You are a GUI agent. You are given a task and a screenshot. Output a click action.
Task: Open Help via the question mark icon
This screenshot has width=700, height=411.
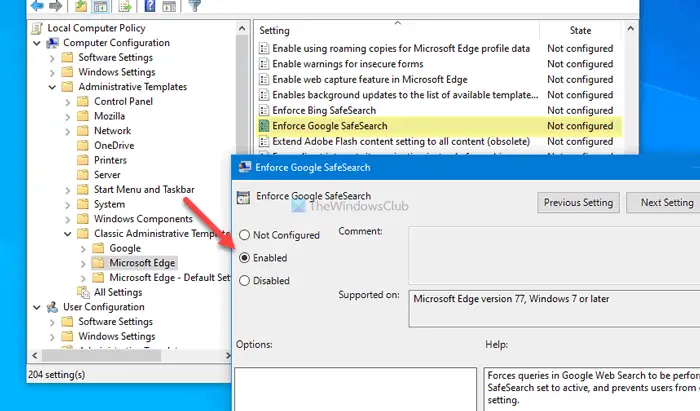pos(150,6)
